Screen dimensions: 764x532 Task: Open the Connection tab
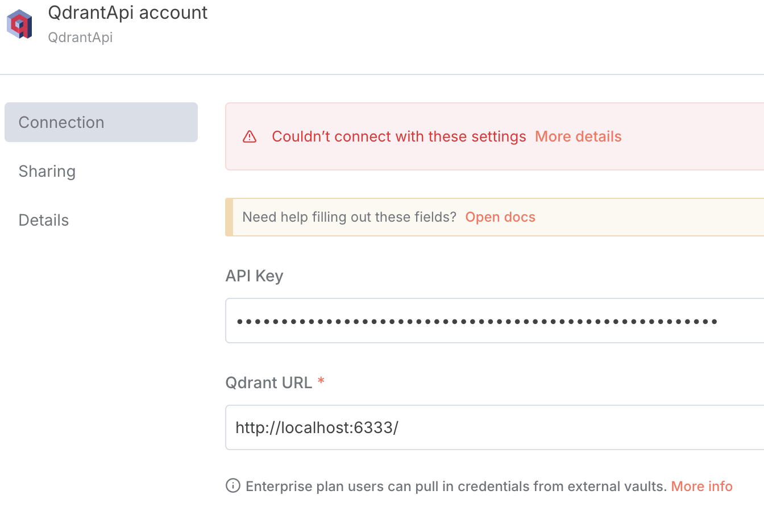click(x=101, y=122)
